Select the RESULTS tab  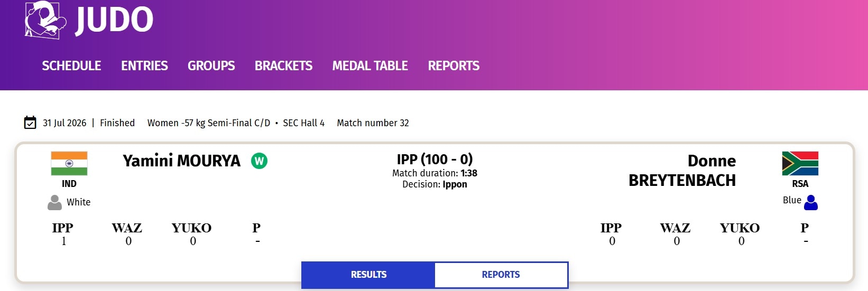click(368, 275)
